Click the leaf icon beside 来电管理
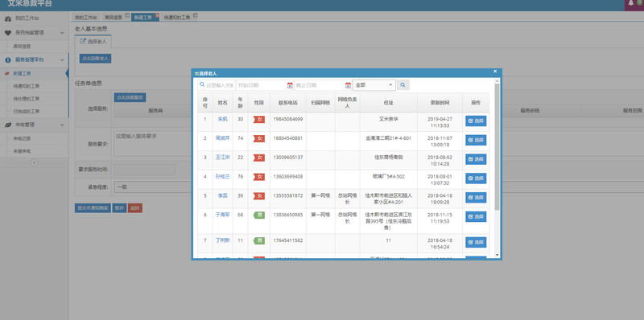Viewport: 644px width, 320px height. coord(8,125)
